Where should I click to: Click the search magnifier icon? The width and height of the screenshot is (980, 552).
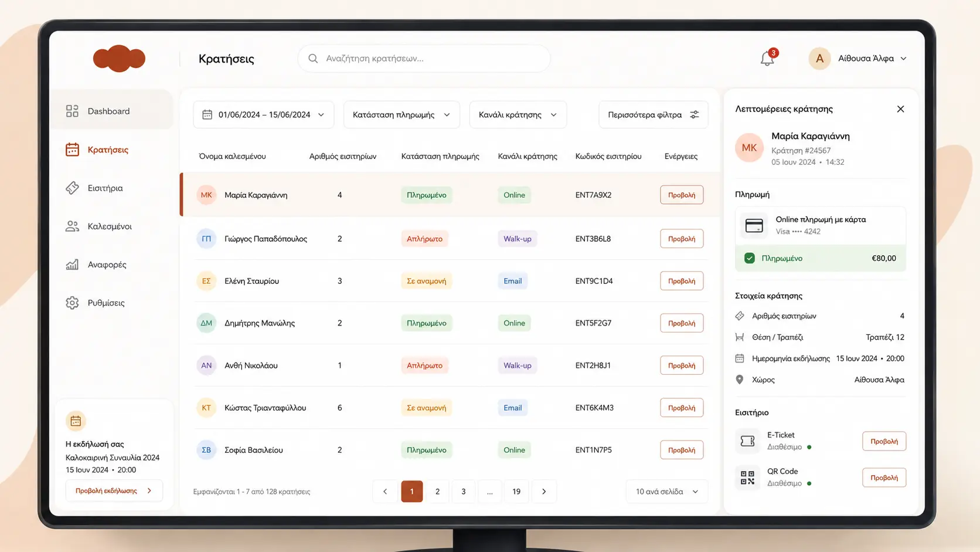tap(313, 59)
